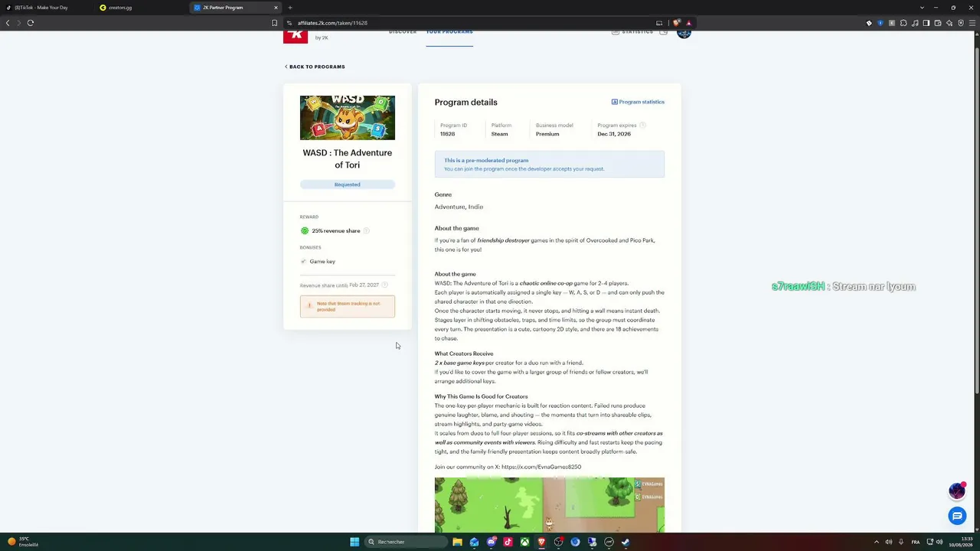The width and height of the screenshot is (980, 551).
Task: Click the 25% revenue share reward text
Action: 335,231
